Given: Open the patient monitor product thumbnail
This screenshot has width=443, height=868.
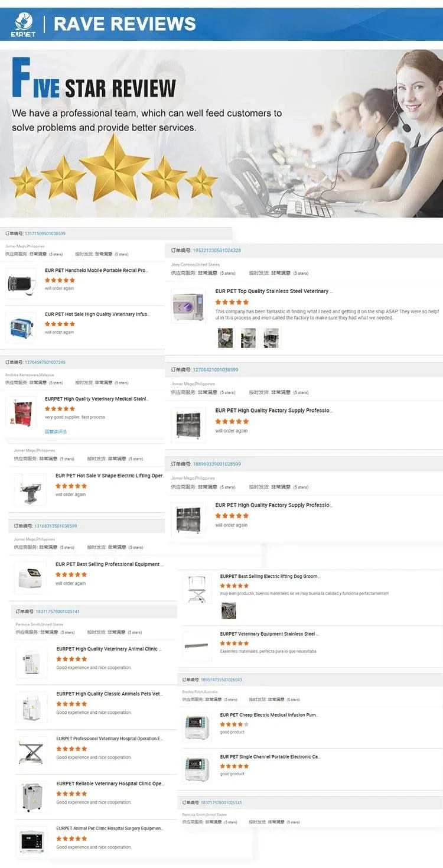Looking at the screenshot, I should [x=32, y=841].
